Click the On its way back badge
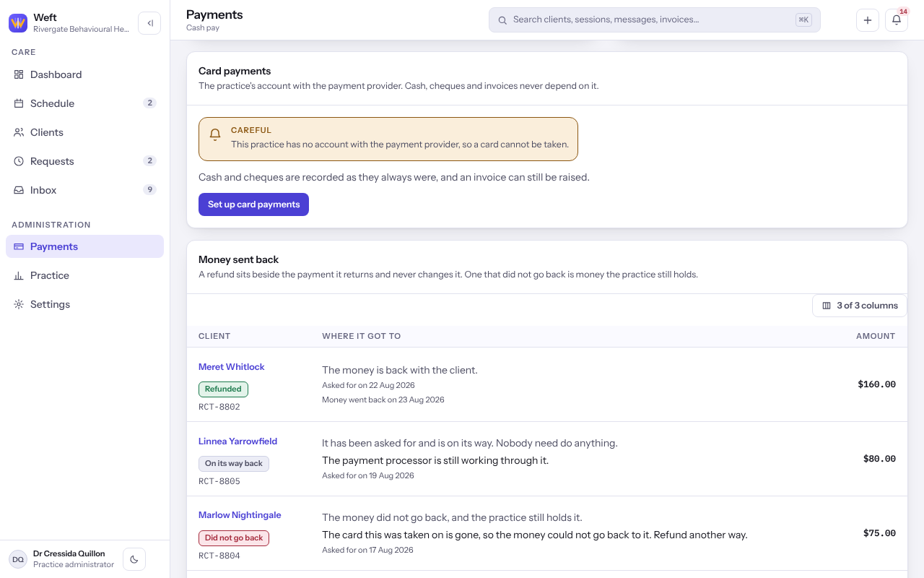This screenshot has width=924, height=578. (234, 464)
